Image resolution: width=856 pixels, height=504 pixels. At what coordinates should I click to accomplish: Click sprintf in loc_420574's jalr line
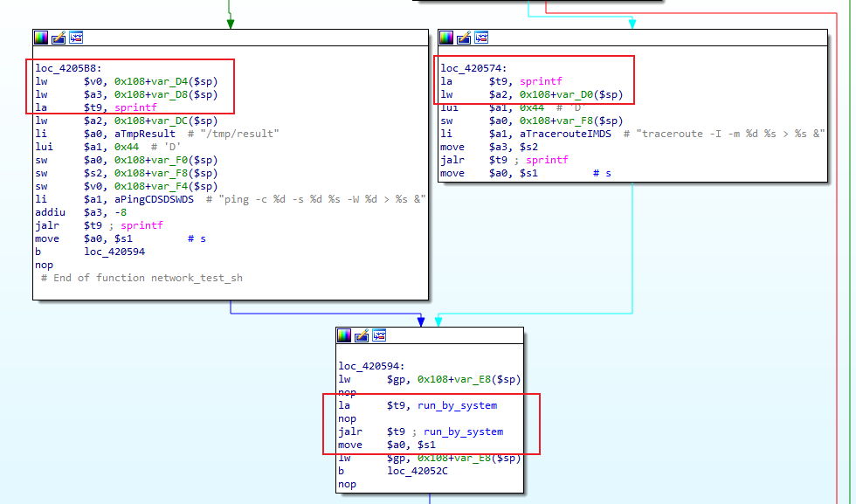[547, 160]
